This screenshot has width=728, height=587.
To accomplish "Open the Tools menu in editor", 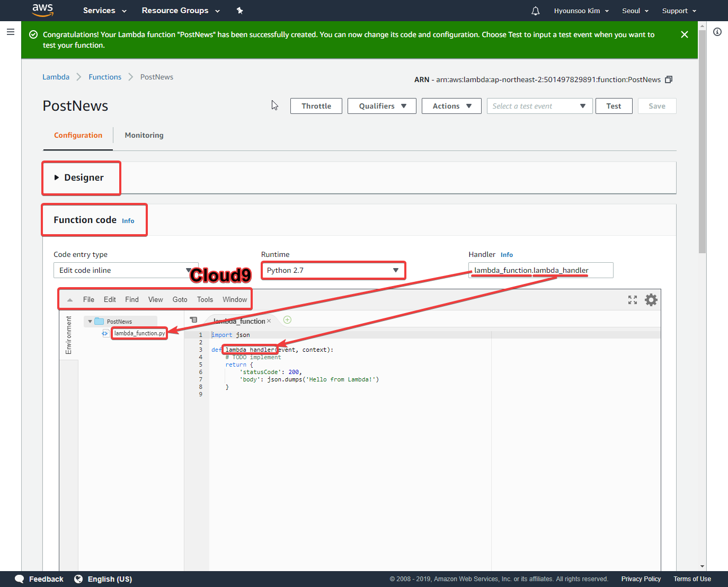I will [205, 299].
